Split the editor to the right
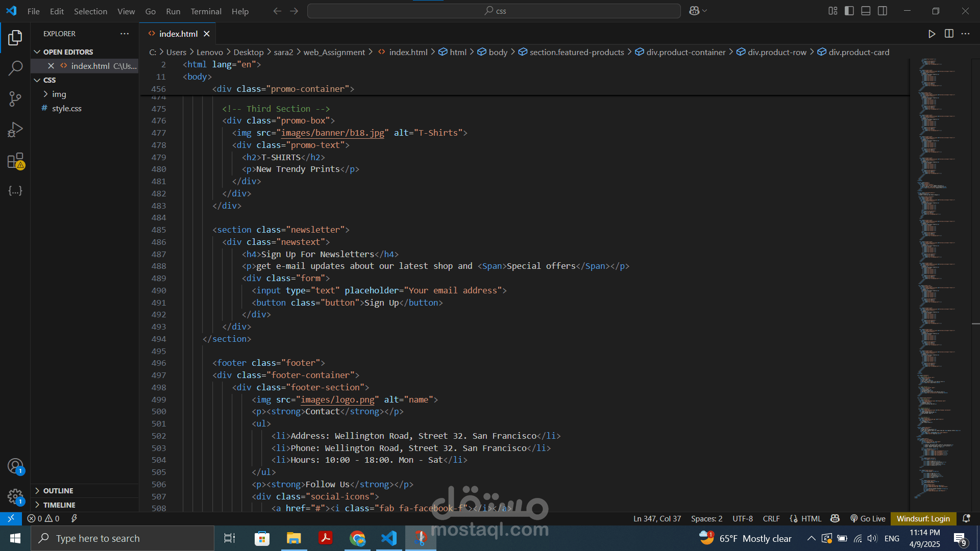The height and width of the screenshot is (551, 980). click(949, 34)
